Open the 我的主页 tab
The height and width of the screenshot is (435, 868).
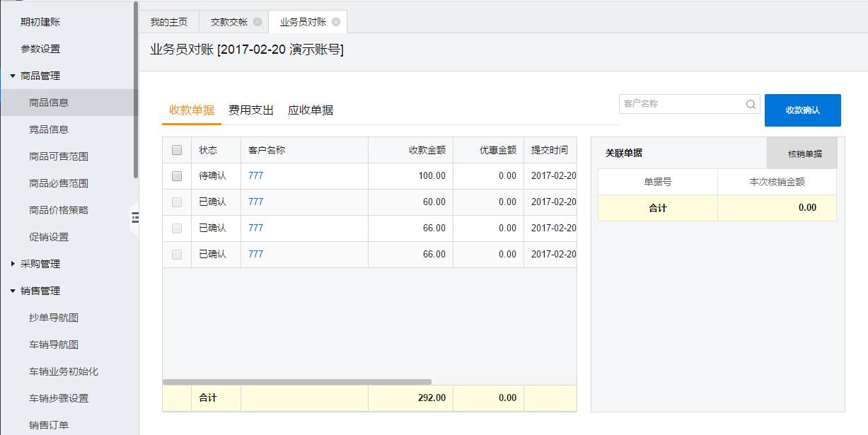(x=169, y=22)
